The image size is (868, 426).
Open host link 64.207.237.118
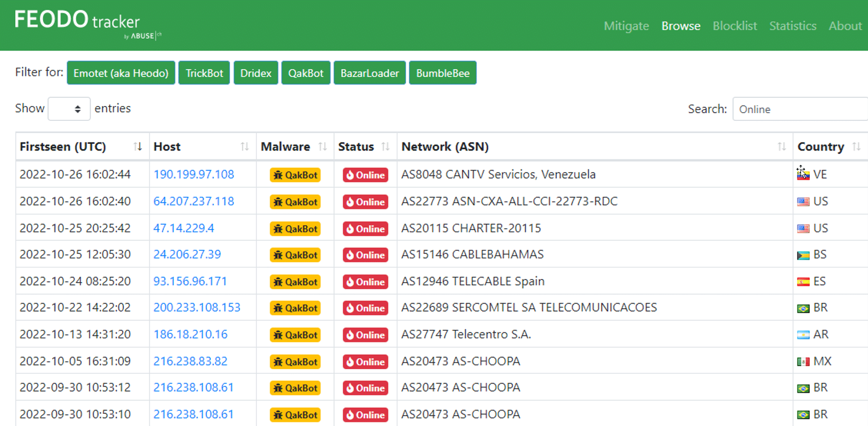194,201
